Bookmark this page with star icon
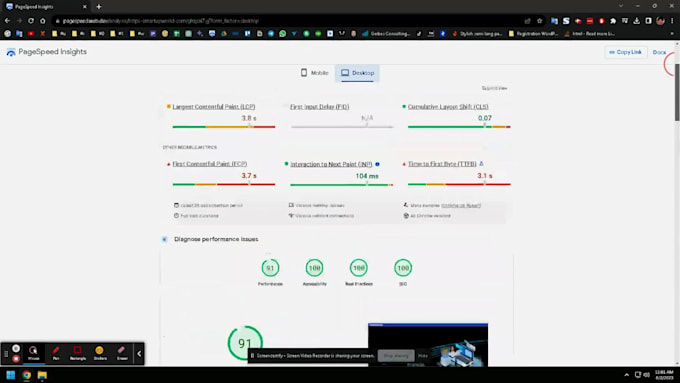The height and width of the screenshot is (383, 680). [x=539, y=21]
